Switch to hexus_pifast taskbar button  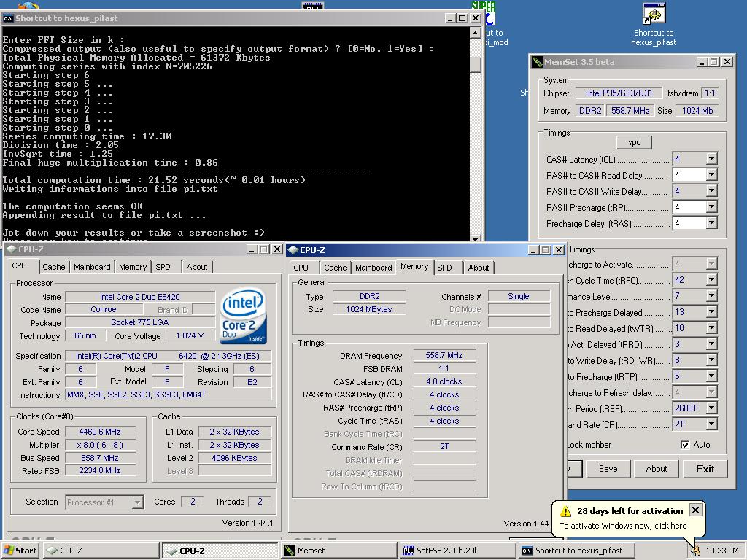point(576,551)
